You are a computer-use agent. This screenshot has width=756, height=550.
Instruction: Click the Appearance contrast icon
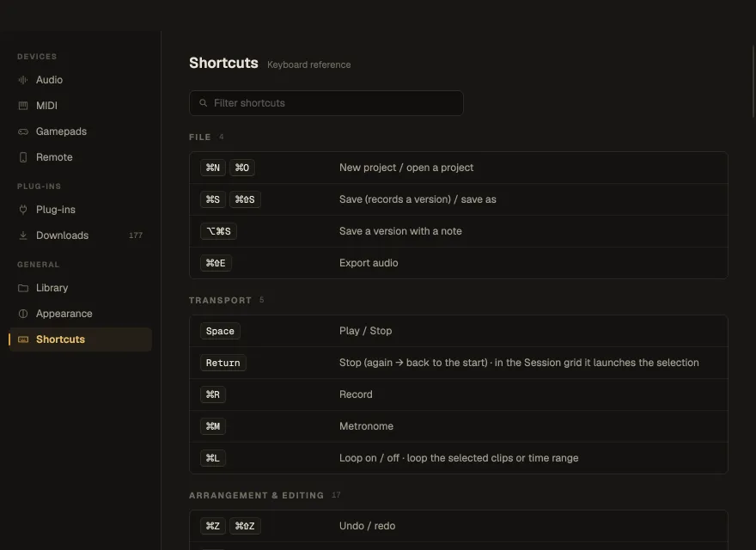(22, 314)
